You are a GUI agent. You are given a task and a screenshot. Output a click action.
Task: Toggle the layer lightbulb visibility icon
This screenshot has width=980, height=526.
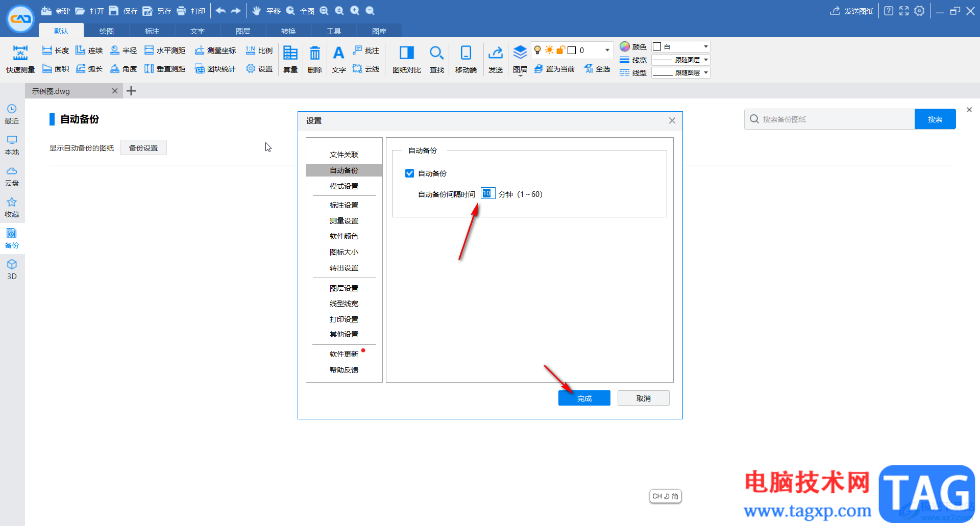click(537, 50)
